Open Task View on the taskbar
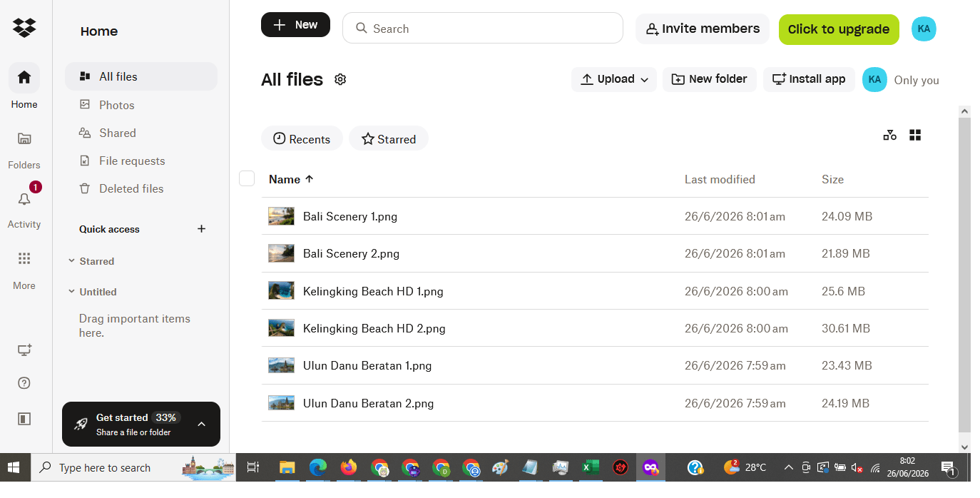The width and height of the screenshot is (980, 498). tap(252, 467)
